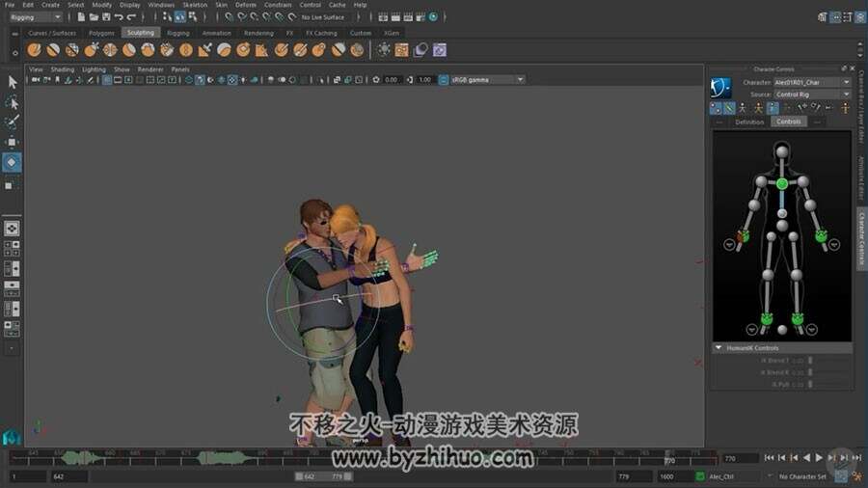The width and height of the screenshot is (868, 488).
Task: Switch to single perspective view layout
Action: 12,228
